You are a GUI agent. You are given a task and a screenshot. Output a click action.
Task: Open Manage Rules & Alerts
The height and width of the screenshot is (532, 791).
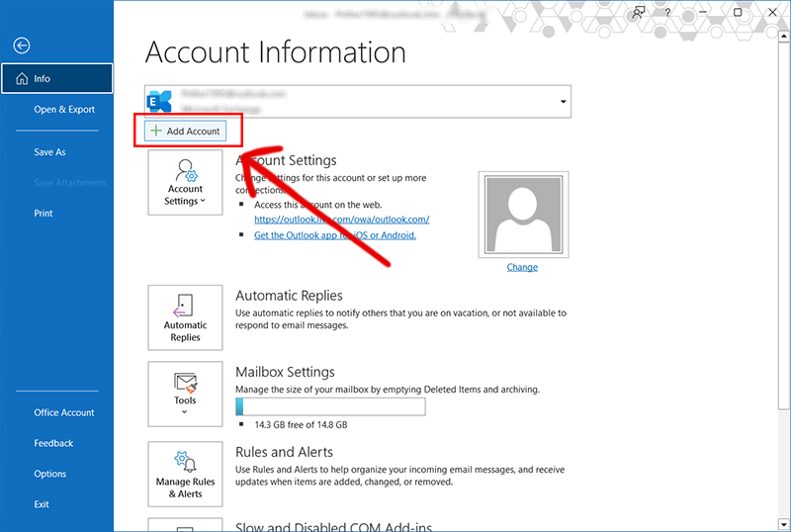(185, 475)
